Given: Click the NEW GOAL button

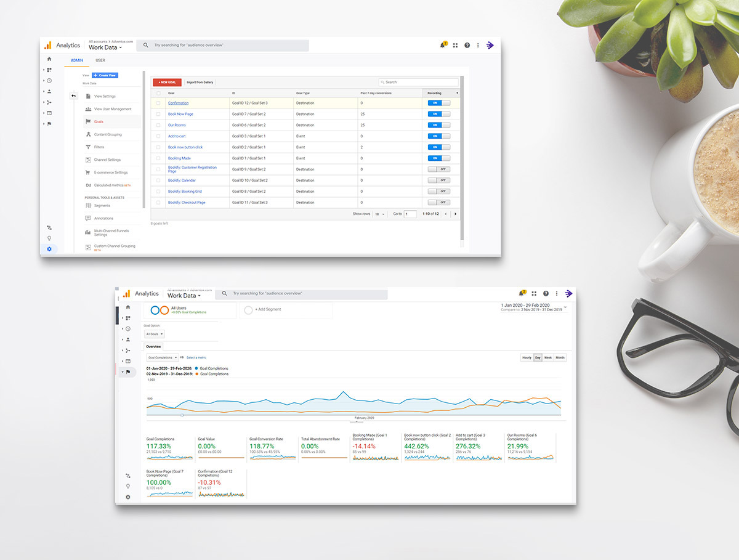Looking at the screenshot, I should (x=166, y=83).
